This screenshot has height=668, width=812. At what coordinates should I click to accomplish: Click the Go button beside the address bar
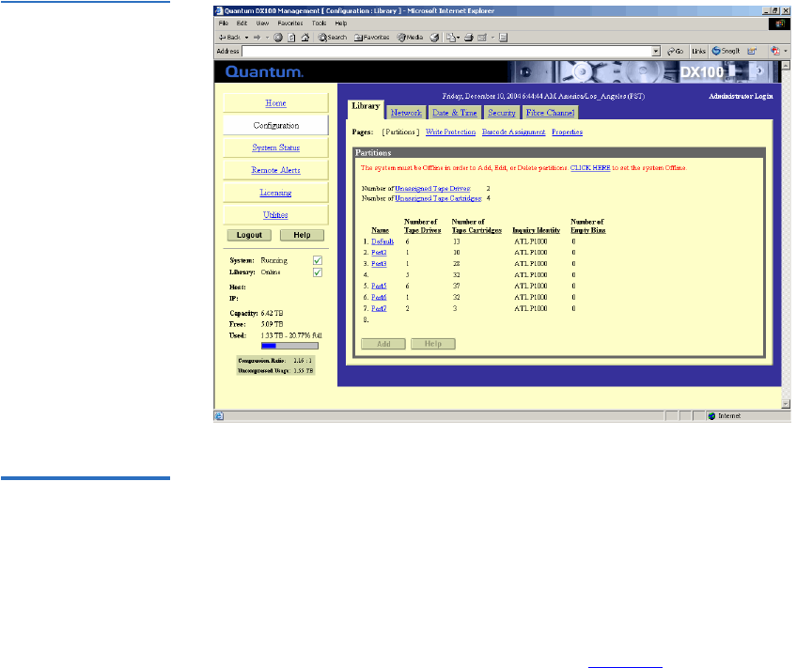click(x=676, y=52)
